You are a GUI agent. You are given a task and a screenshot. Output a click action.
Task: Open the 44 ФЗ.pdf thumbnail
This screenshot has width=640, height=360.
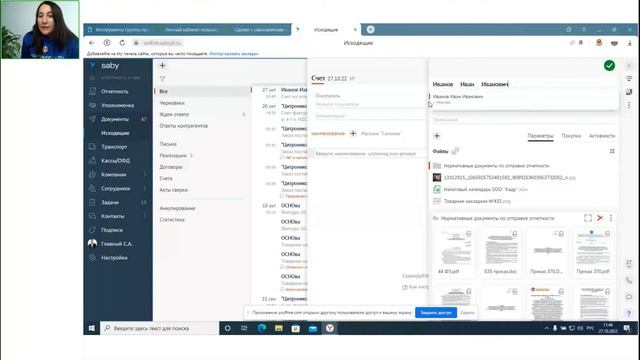(x=454, y=252)
